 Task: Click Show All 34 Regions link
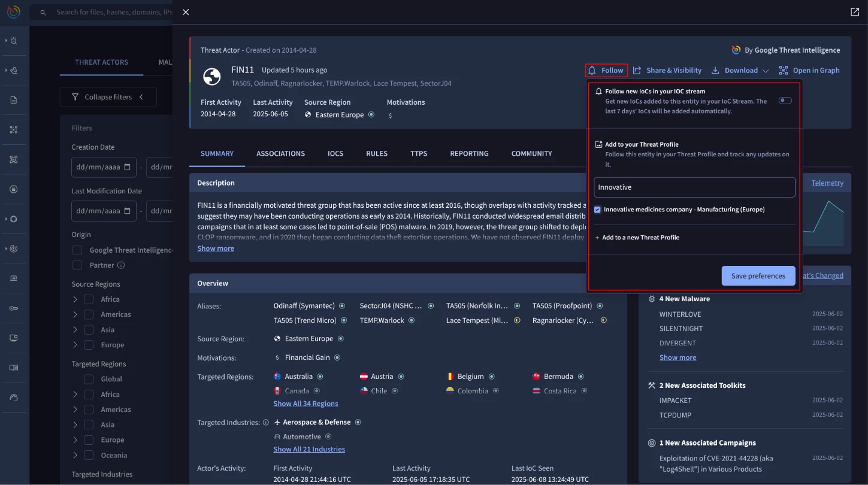(x=306, y=404)
